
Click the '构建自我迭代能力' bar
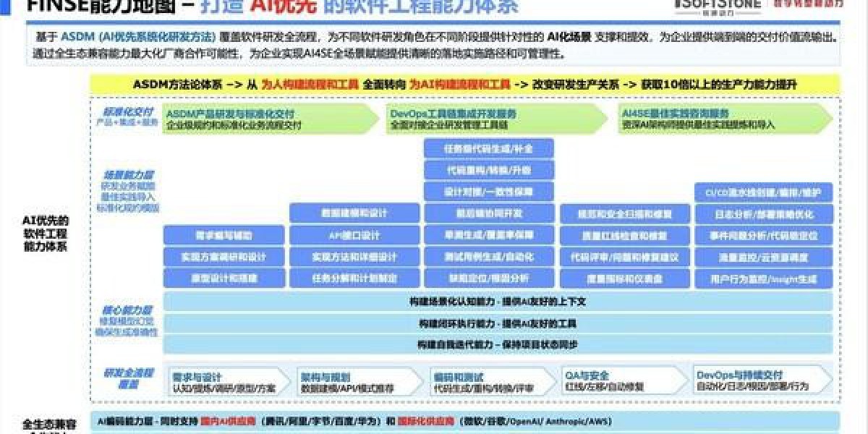[x=498, y=344]
